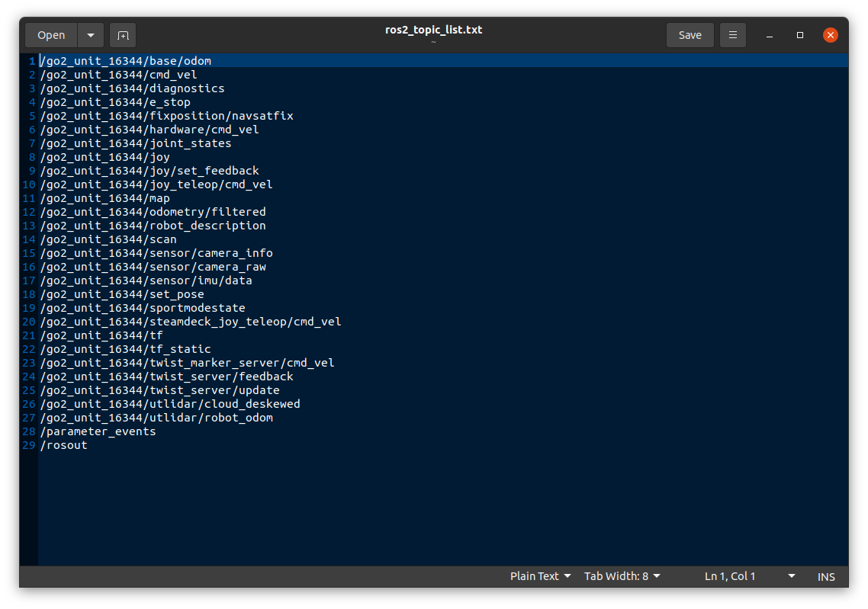The height and width of the screenshot is (609, 868).
Task: Click line 21 /go2_unit_16344/tf
Action: pyautogui.click(x=102, y=335)
